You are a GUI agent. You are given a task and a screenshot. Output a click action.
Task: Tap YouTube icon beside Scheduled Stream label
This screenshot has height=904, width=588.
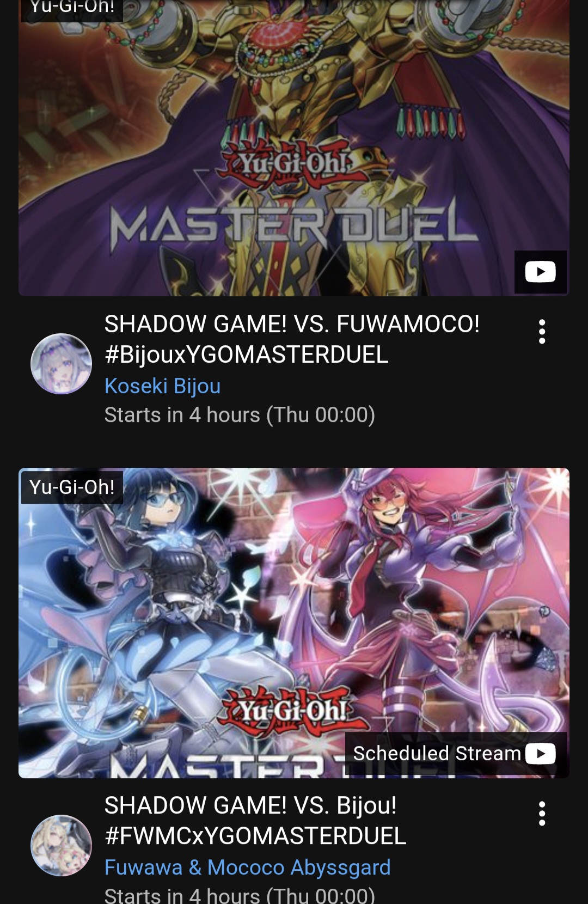[x=540, y=754]
